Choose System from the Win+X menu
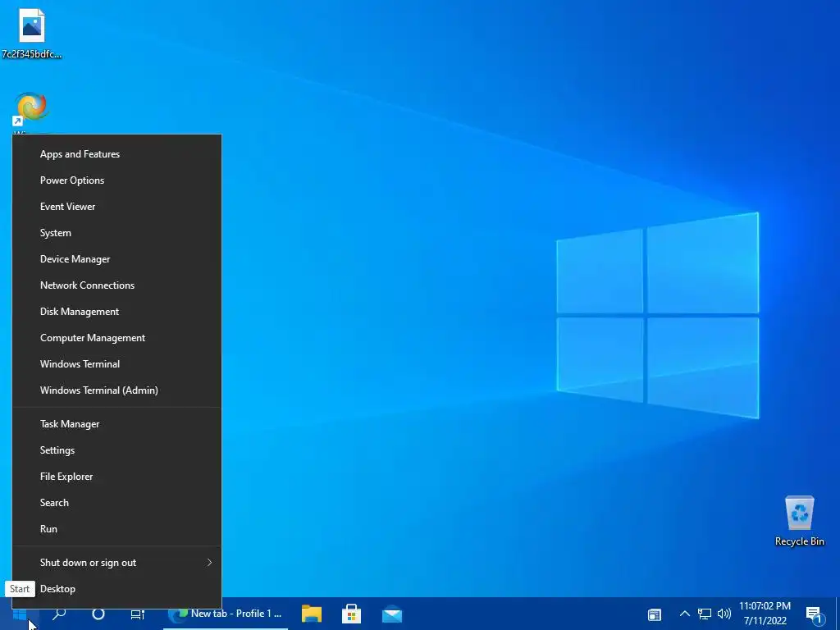840x630 pixels. [x=116, y=233]
